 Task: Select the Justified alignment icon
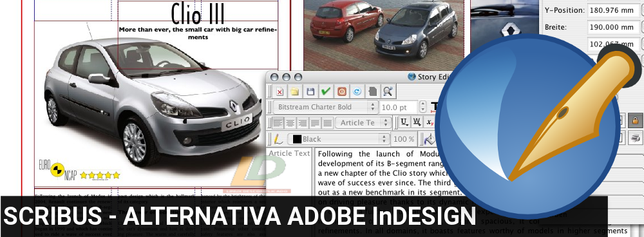click(315, 122)
